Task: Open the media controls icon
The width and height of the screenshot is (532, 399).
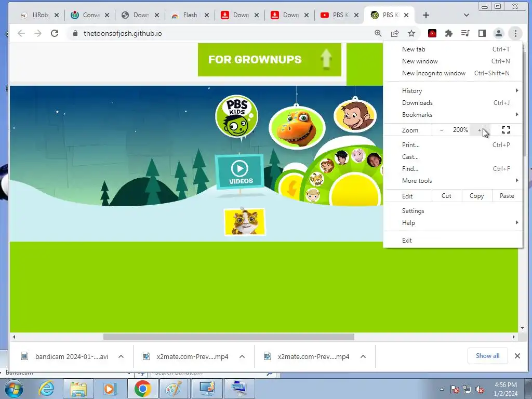Action: 465,33
